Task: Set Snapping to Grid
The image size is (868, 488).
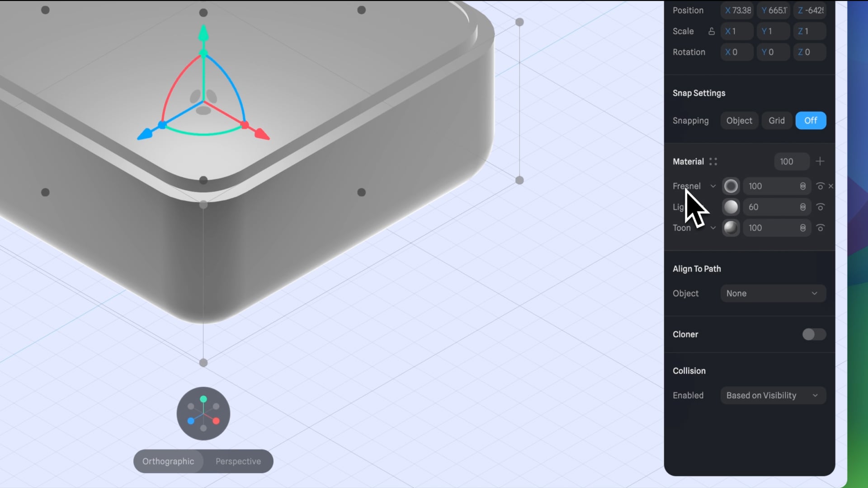Action: click(x=777, y=121)
